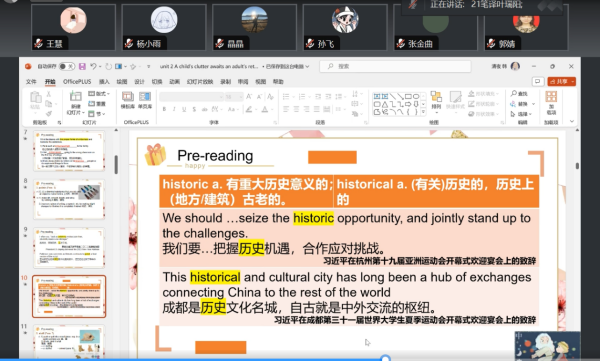Screen dimensions: 600x361
Task: Click the Center align icon
Action: coord(296,109)
